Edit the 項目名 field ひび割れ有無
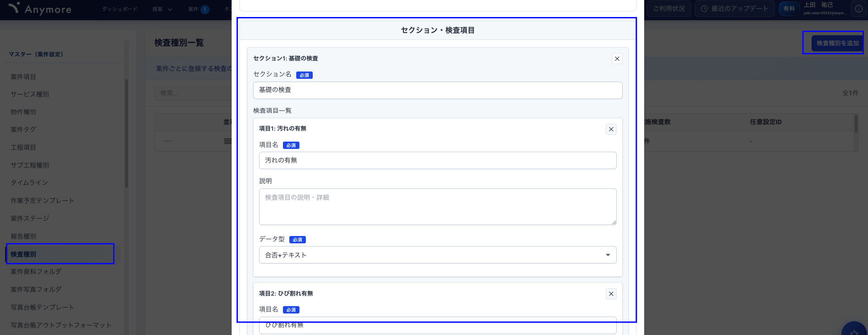868x335 pixels. [x=437, y=325]
